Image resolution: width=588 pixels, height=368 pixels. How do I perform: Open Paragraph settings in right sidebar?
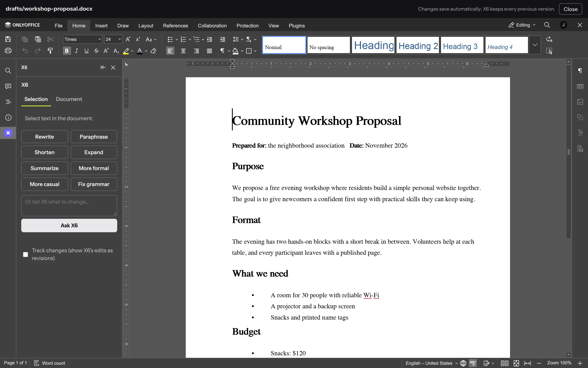click(580, 71)
